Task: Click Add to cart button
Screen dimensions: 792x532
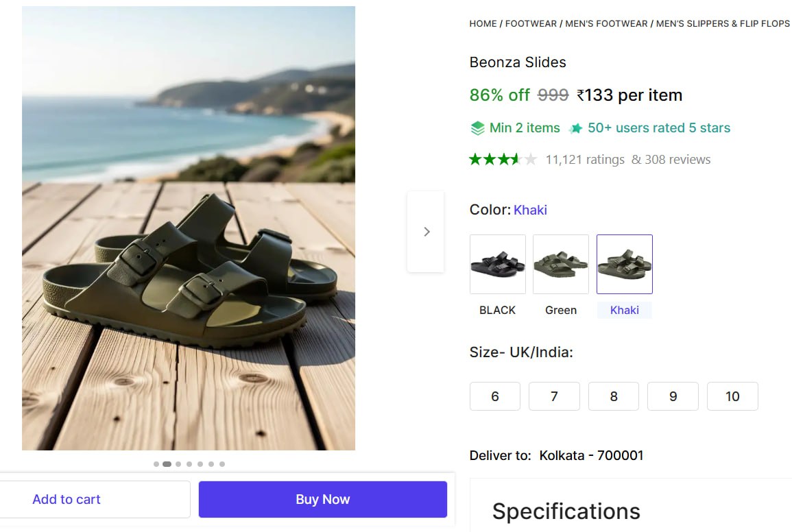Action: (x=67, y=499)
